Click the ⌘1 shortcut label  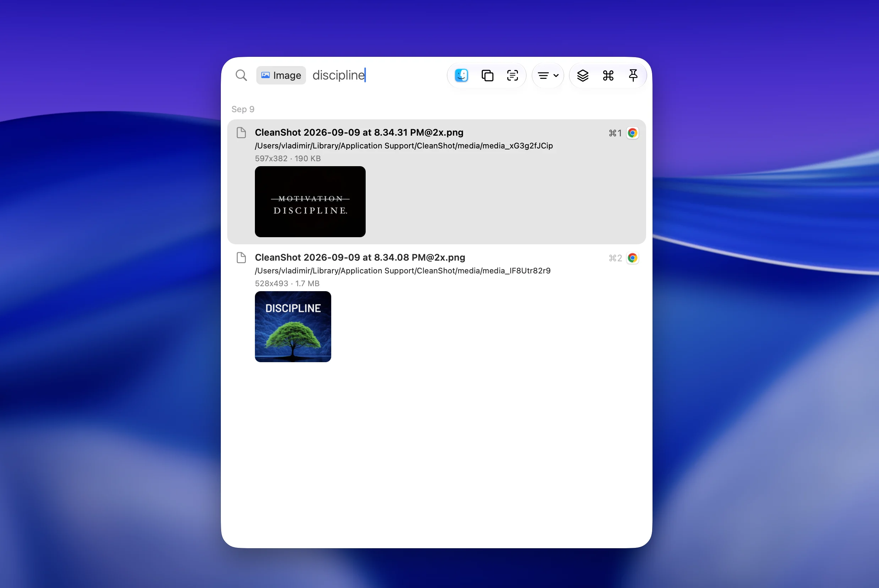[615, 133]
